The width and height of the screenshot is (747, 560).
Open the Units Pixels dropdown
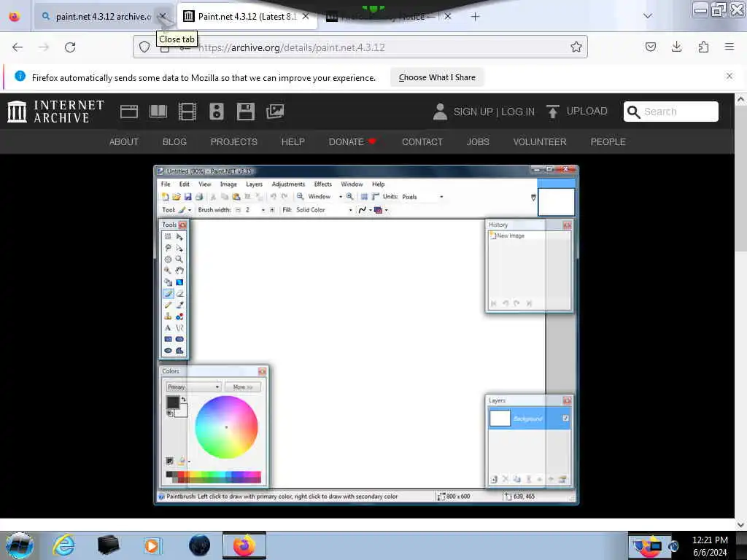click(x=422, y=197)
